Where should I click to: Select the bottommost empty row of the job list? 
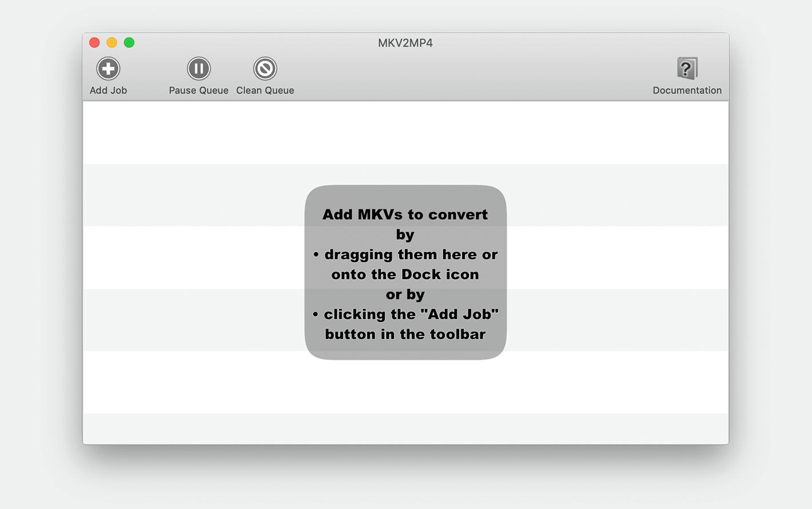[405, 428]
